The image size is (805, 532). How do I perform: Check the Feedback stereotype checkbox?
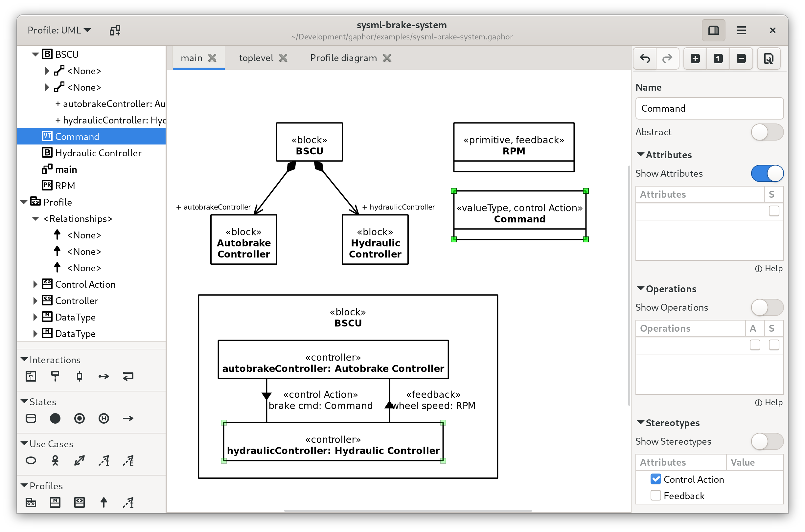click(656, 495)
